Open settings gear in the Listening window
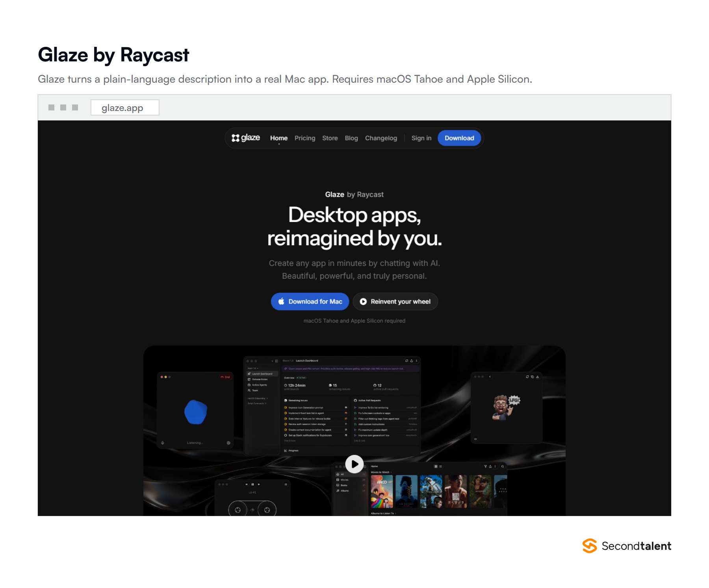Screen dimensions: 709x588 coord(228,443)
